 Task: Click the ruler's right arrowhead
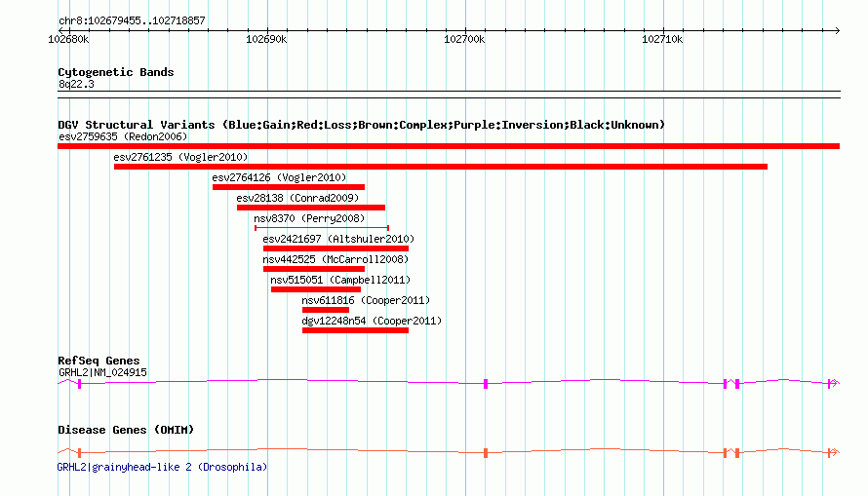tap(837, 30)
